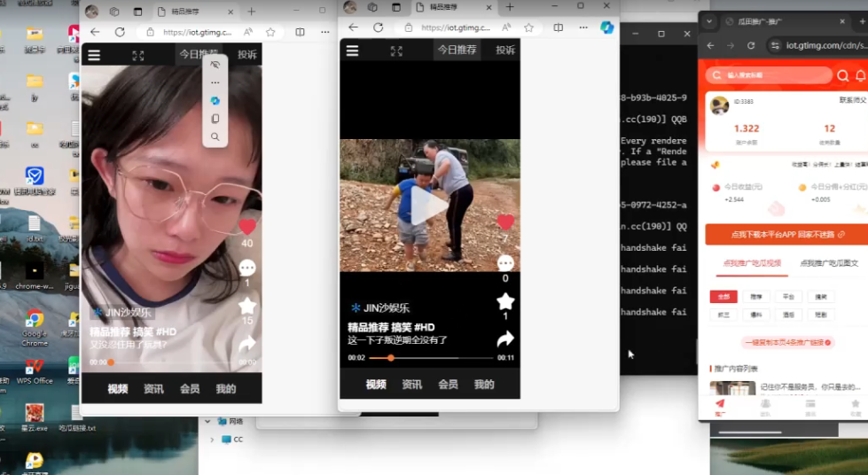Screen dimensions: 868x475
Task: Toggle the heart like on the girl's video
Action: (247, 227)
